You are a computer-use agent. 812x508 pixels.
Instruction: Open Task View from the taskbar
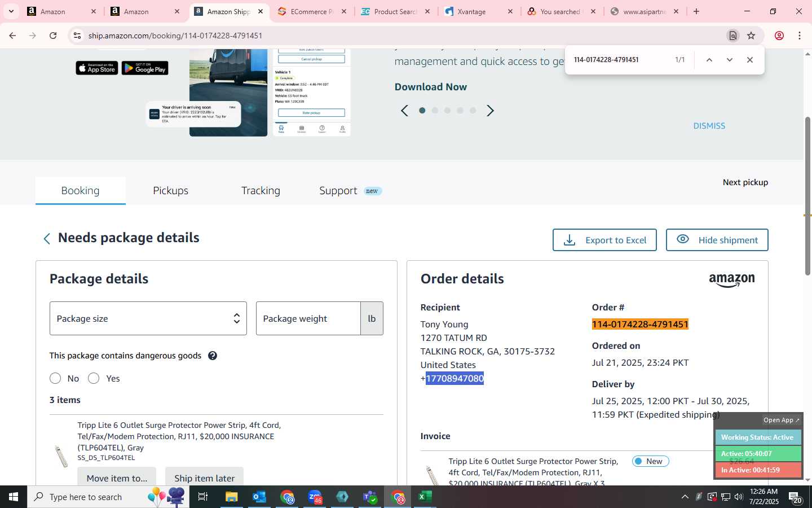pos(203,497)
